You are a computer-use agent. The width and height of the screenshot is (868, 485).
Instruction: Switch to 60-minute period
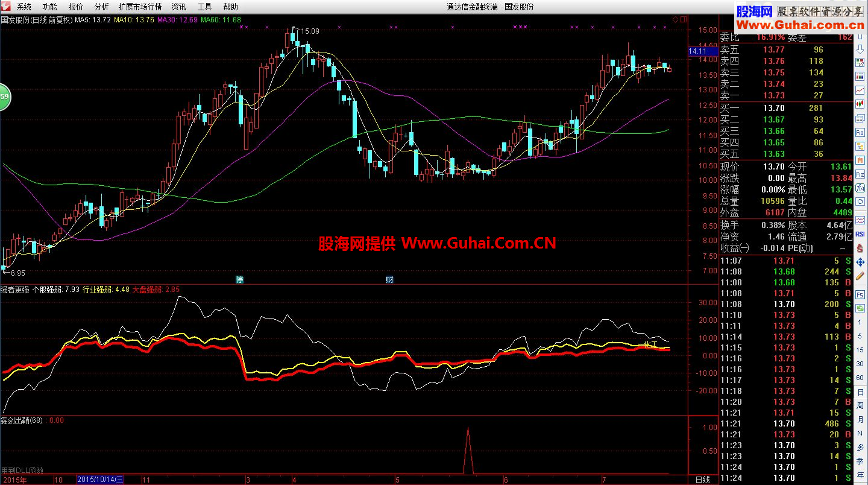tap(860, 376)
